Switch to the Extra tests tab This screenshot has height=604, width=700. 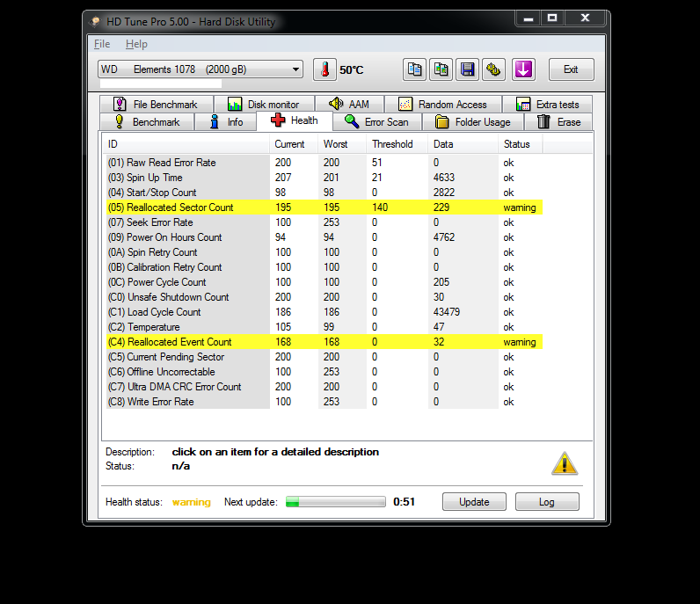pos(547,105)
